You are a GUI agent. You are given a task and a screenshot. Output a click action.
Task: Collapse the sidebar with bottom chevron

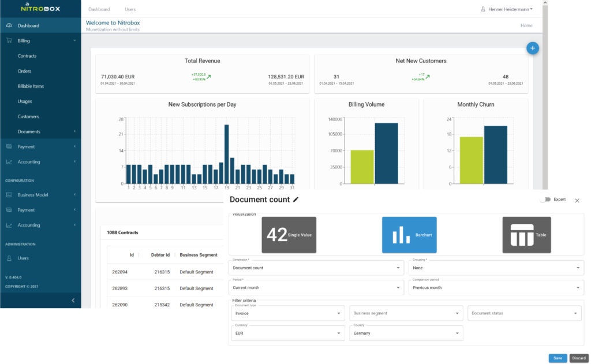73,301
